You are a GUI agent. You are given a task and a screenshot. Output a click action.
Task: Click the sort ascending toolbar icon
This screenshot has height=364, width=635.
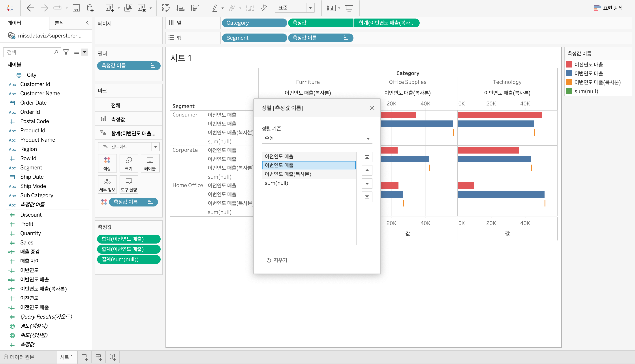180,8
